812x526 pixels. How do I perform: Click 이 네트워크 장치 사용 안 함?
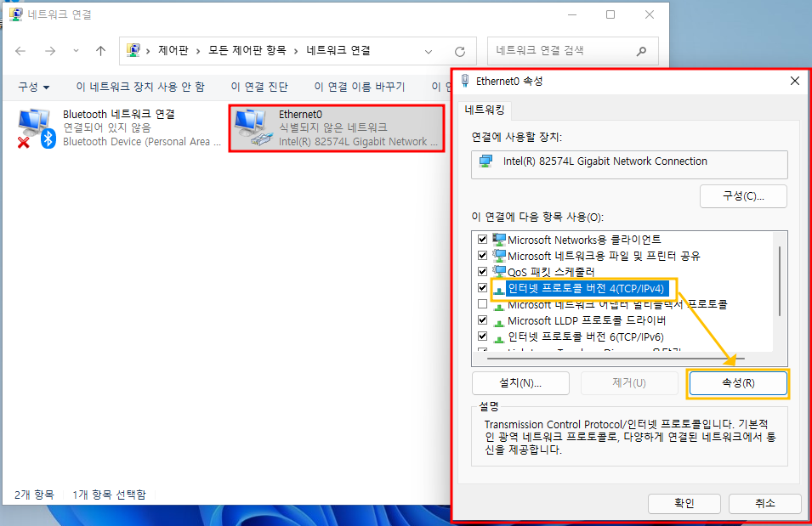point(140,87)
